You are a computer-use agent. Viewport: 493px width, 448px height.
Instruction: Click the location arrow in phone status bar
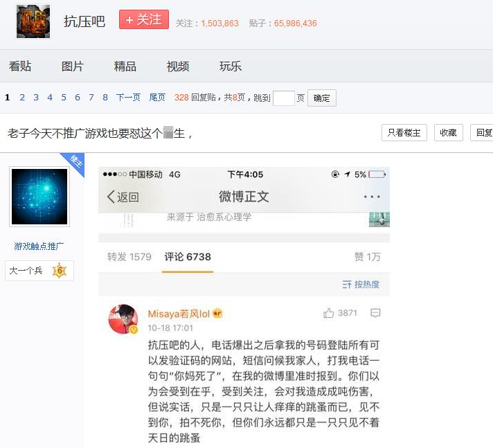coord(347,174)
